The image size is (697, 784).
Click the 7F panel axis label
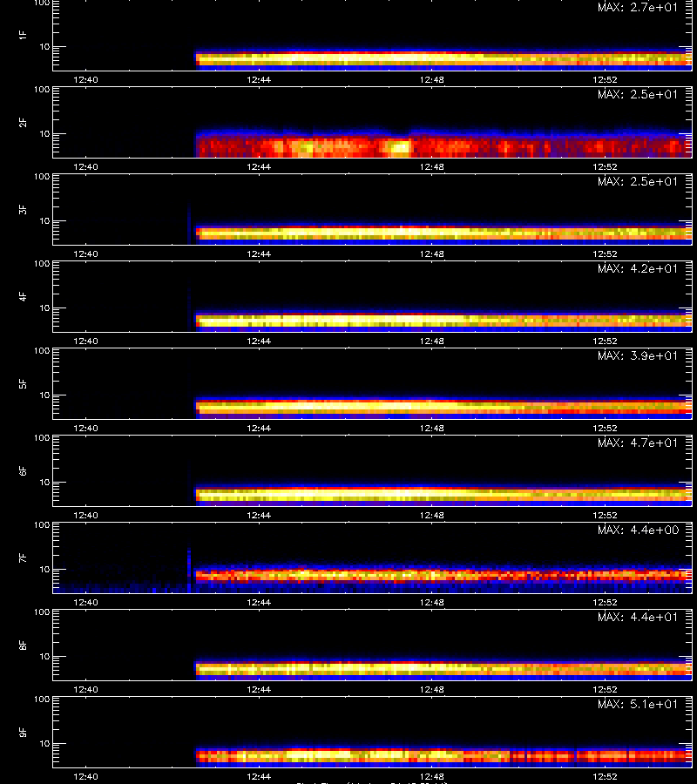click(23, 558)
